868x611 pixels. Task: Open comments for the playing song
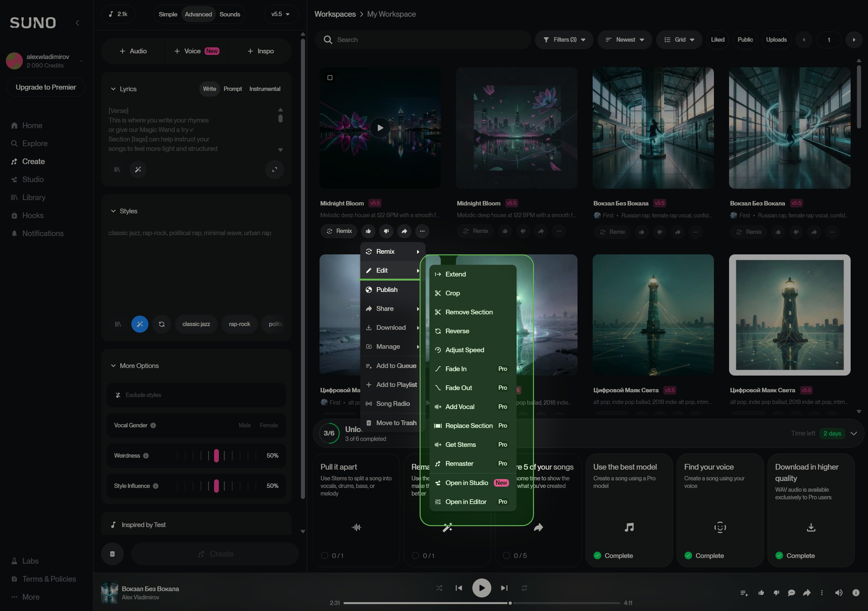(x=791, y=593)
